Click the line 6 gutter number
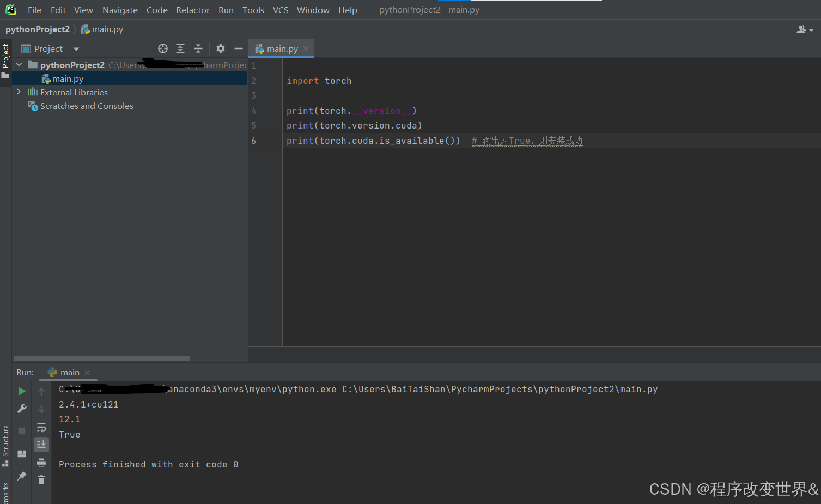This screenshot has height=504, width=821. pos(254,141)
